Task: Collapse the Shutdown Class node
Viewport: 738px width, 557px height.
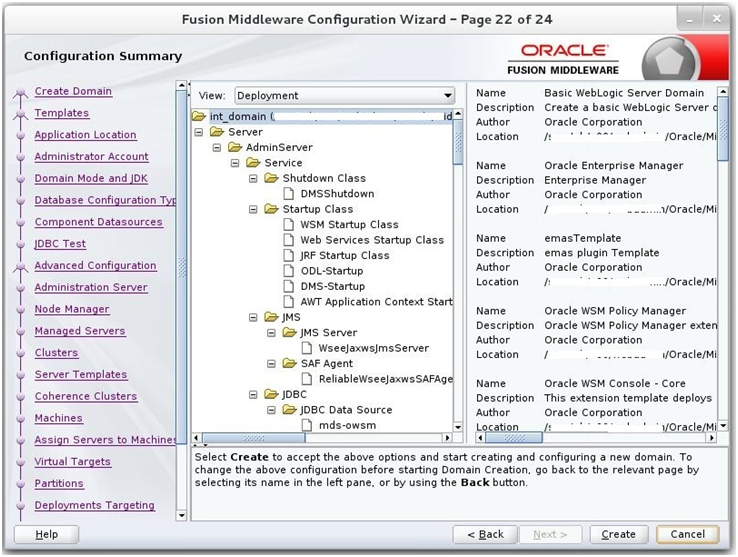Action: coord(253,179)
